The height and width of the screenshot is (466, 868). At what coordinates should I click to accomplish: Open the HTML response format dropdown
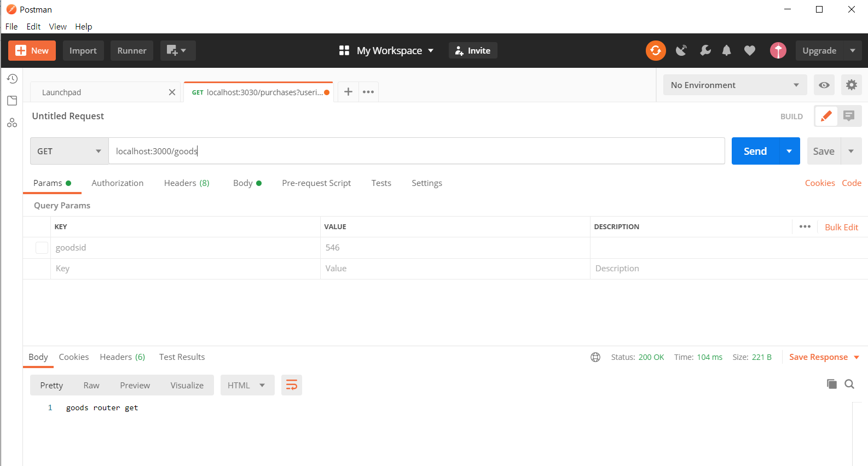(247, 385)
